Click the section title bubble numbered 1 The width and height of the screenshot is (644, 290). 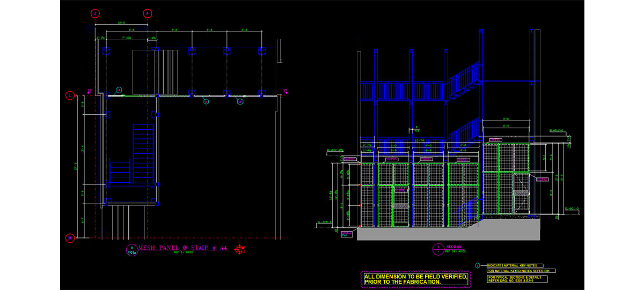(x=438, y=249)
